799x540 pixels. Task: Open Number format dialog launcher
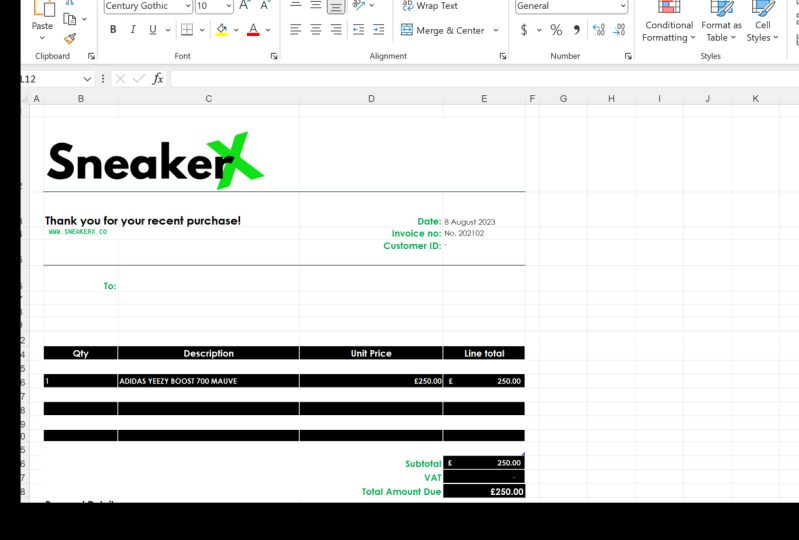[x=628, y=56]
